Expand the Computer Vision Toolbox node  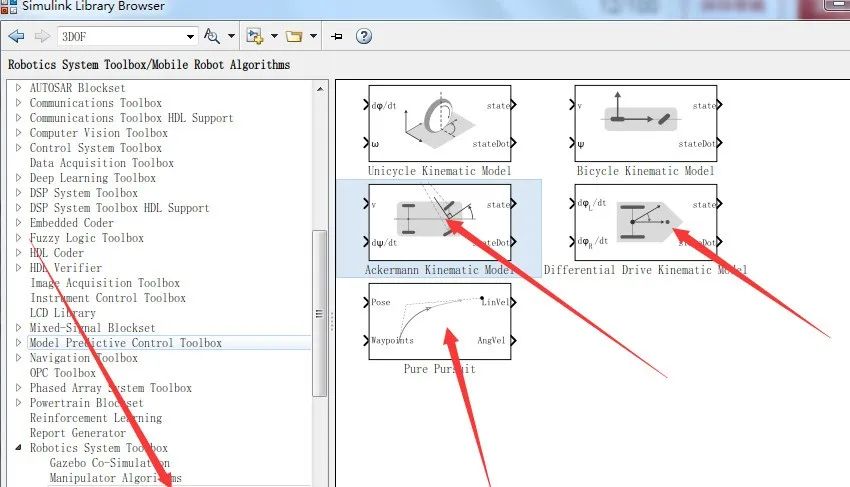coord(19,133)
